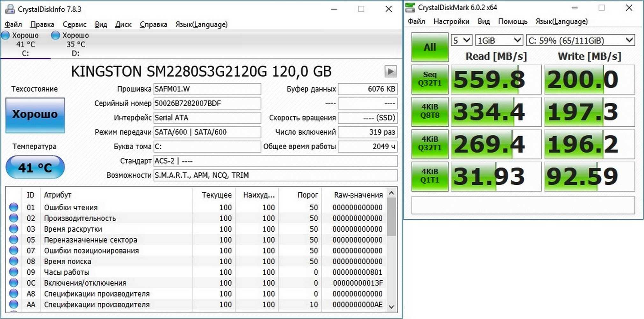Click 4KiB Q1T1 read result 31.93
Screen dimensions: 644x319
click(496, 176)
